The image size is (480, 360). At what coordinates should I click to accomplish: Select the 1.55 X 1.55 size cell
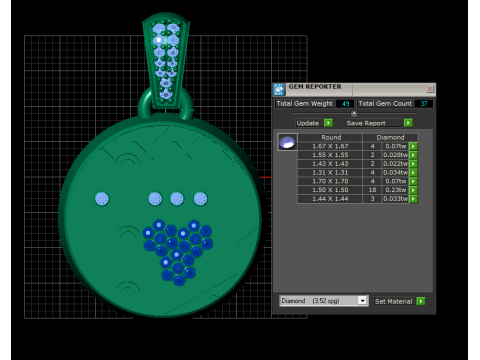coord(330,155)
